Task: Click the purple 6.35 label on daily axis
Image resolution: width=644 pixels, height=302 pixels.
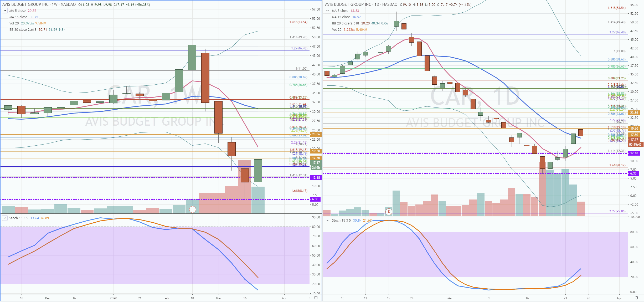Action: [633, 173]
